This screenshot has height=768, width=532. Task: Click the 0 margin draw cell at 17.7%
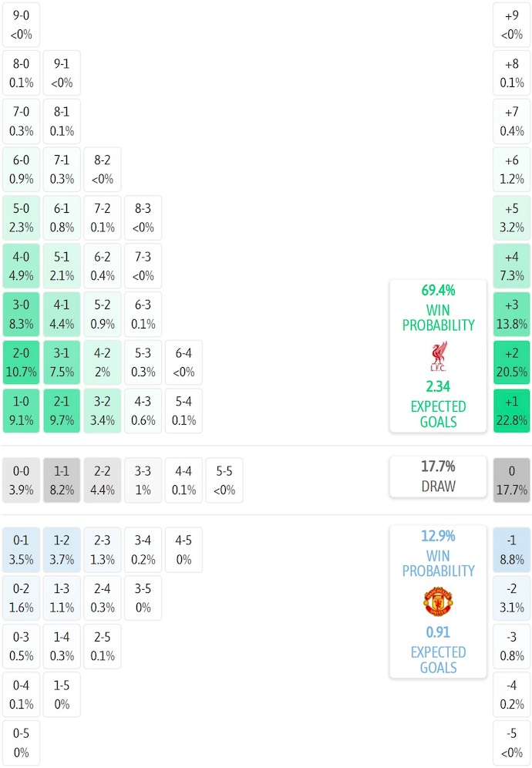(512, 480)
